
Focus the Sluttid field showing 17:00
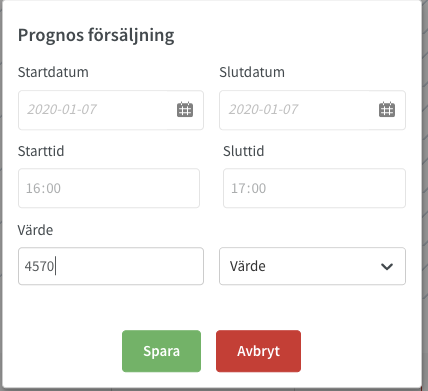(314, 188)
